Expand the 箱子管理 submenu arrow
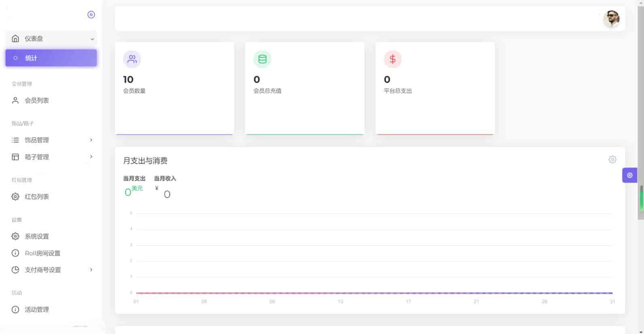 click(91, 157)
